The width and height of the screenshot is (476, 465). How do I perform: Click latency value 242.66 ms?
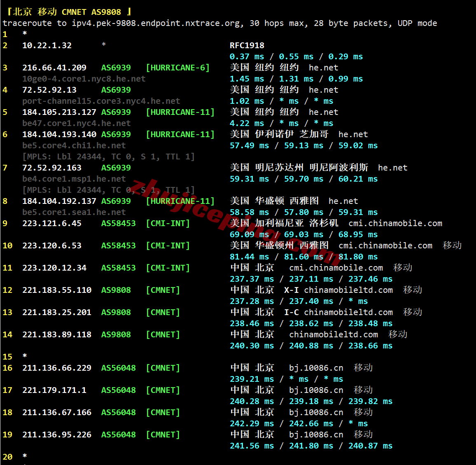tap(311, 424)
